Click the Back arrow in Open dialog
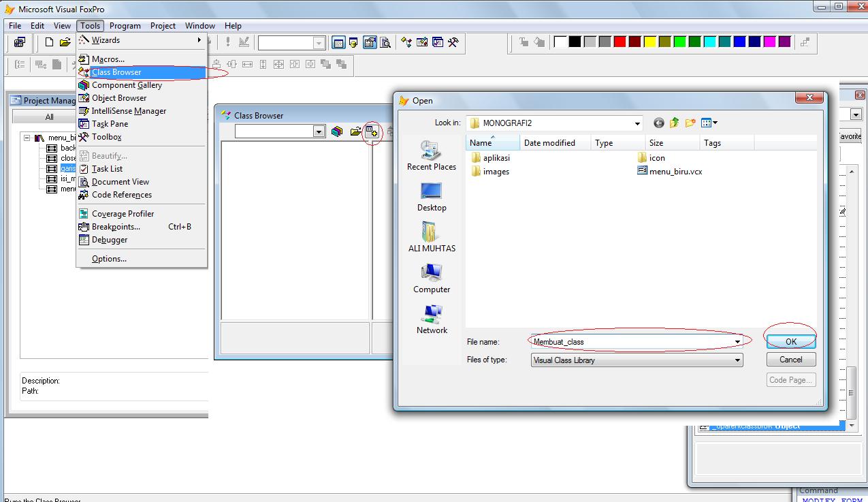This screenshot has width=868, height=502. click(x=658, y=123)
